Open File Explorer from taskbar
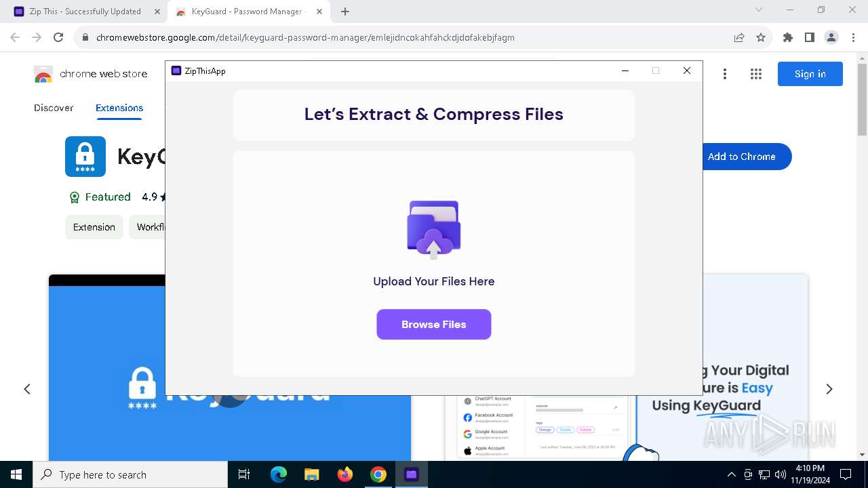Viewport: 868px width, 488px height. (x=311, y=474)
